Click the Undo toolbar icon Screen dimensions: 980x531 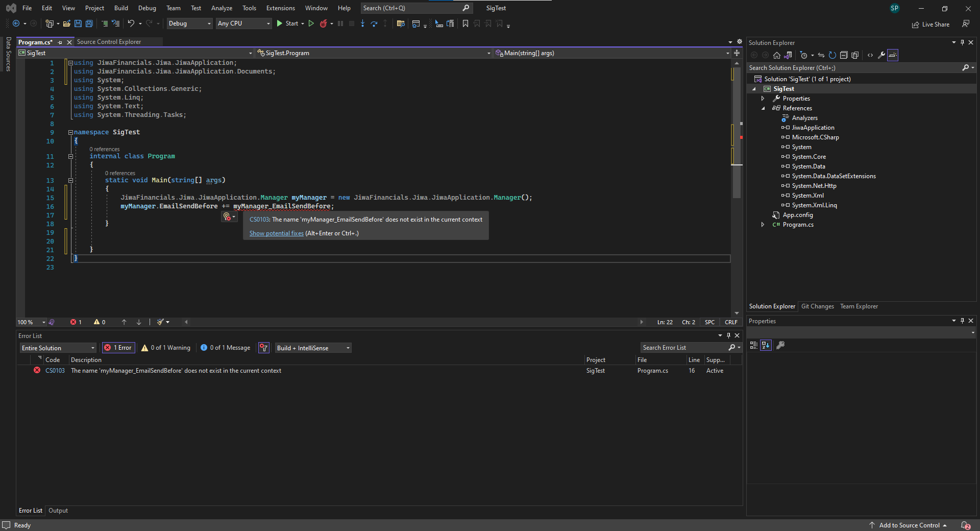coord(131,23)
